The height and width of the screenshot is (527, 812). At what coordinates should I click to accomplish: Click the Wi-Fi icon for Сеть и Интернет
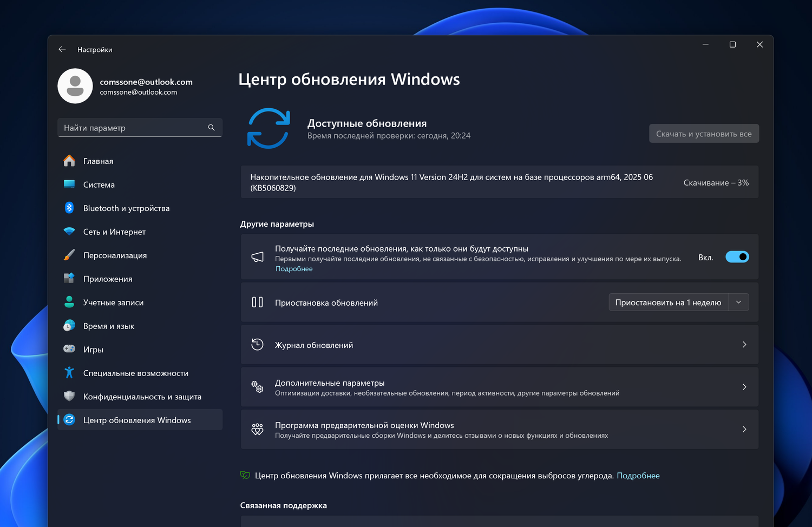point(69,232)
